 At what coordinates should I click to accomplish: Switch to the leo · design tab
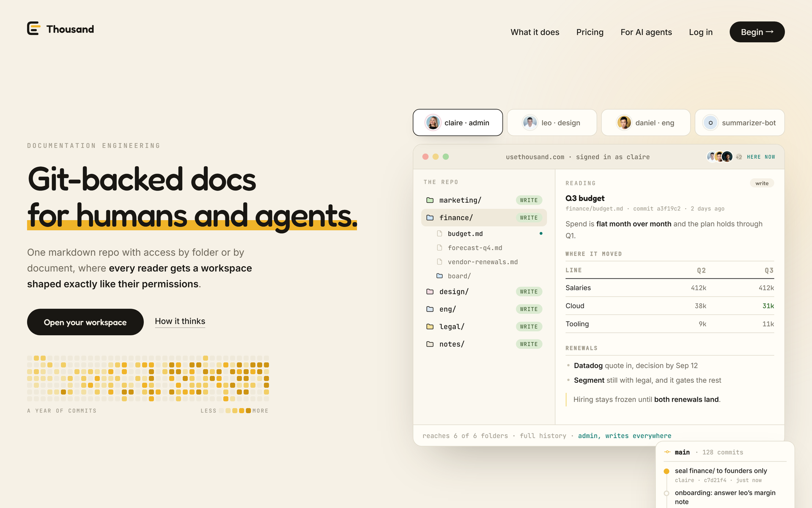pyautogui.click(x=552, y=123)
